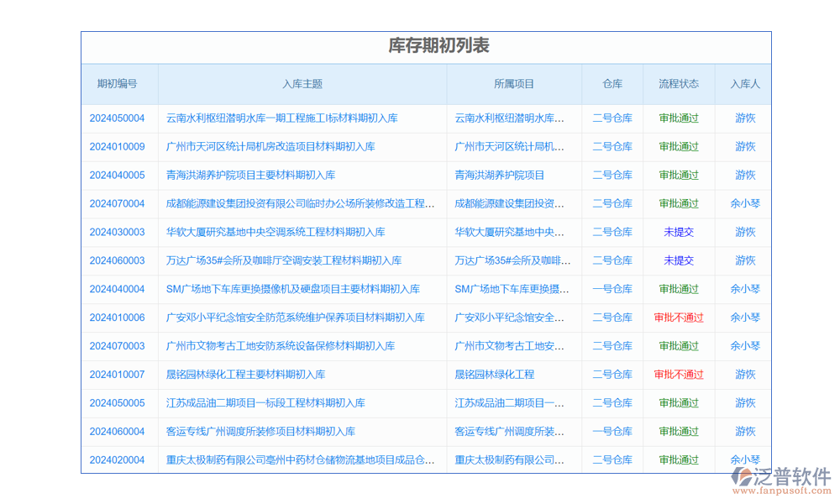This screenshot has height=504, width=840.
Task: Select the 仓库 column header
Action: point(612,84)
